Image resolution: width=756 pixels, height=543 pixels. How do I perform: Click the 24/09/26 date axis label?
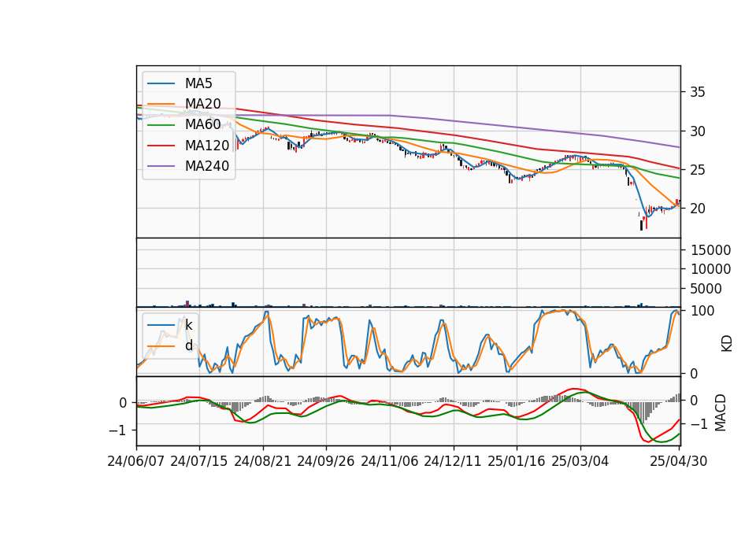point(326,461)
